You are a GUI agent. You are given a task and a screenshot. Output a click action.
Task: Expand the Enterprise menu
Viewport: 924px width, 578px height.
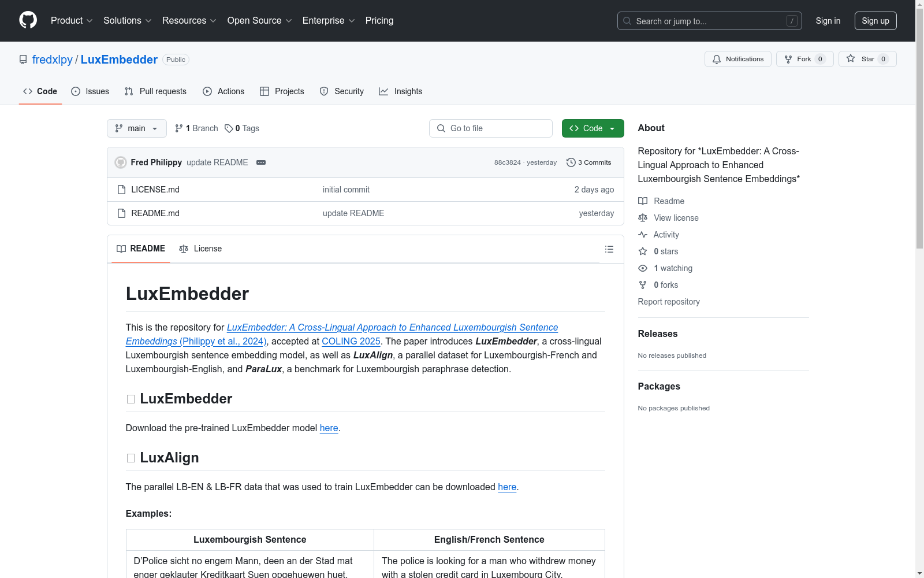click(x=329, y=20)
